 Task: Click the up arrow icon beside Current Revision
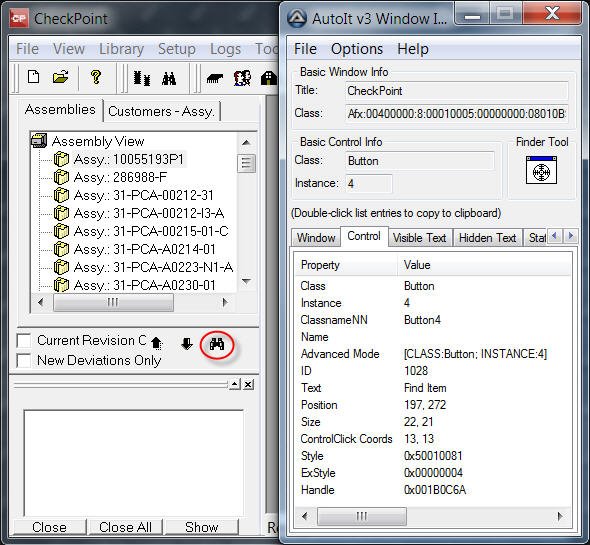pos(157,343)
